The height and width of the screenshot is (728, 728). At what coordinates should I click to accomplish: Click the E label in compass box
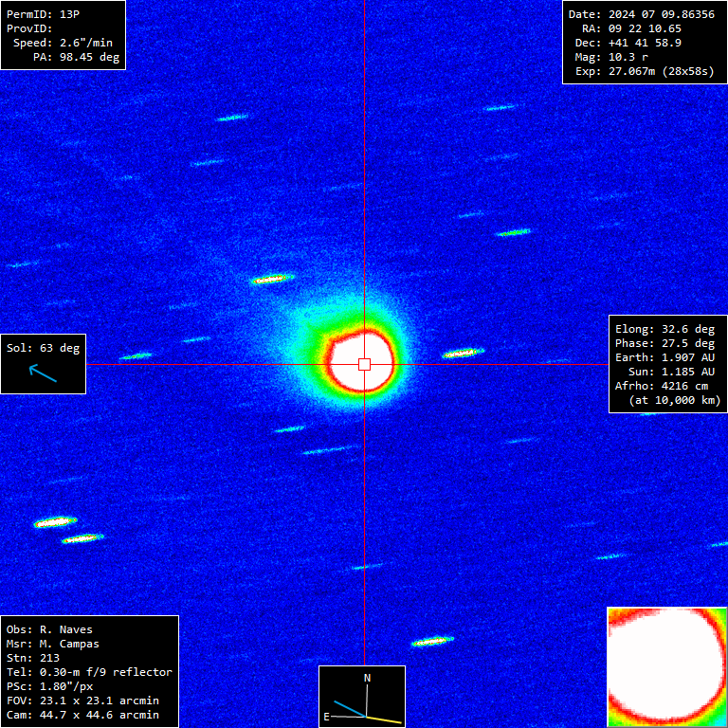[326, 717]
